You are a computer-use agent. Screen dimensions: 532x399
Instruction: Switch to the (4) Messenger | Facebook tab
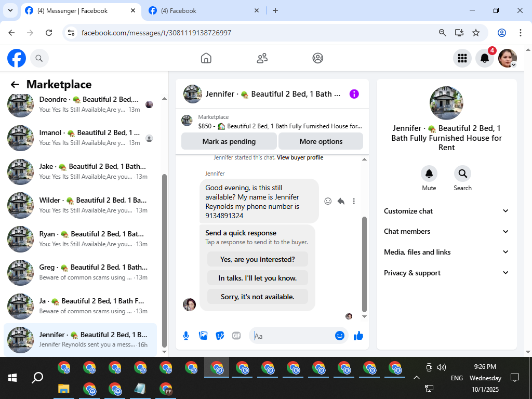81,11
